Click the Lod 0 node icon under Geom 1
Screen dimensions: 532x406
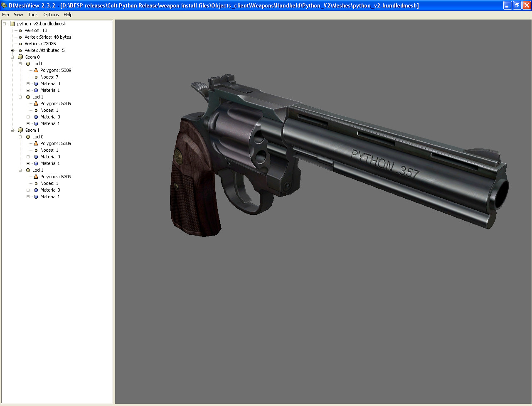(28, 137)
